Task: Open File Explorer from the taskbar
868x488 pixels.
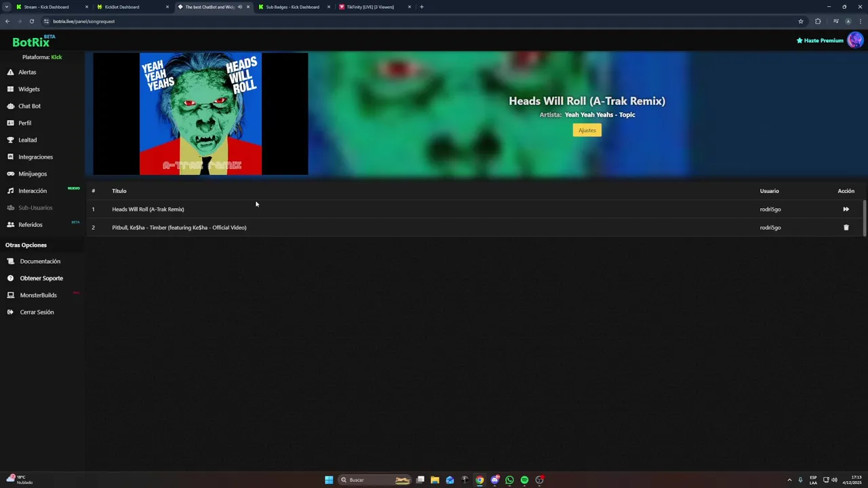Action: pyautogui.click(x=435, y=480)
